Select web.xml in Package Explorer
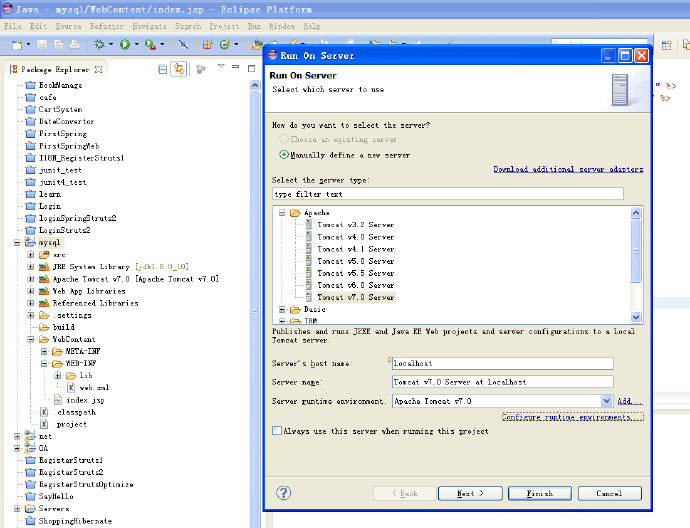 click(x=94, y=388)
